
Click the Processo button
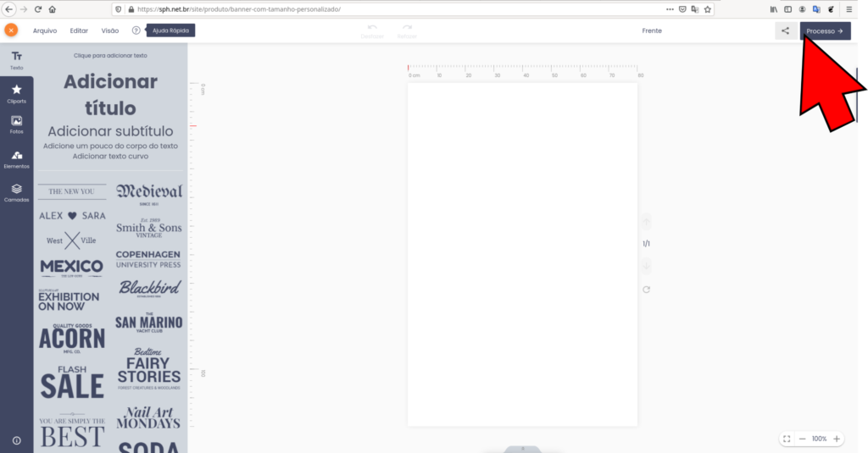tap(825, 31)
